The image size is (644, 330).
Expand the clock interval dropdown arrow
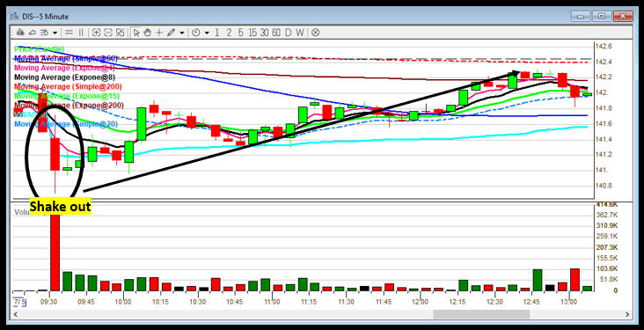tap(207, 33)
